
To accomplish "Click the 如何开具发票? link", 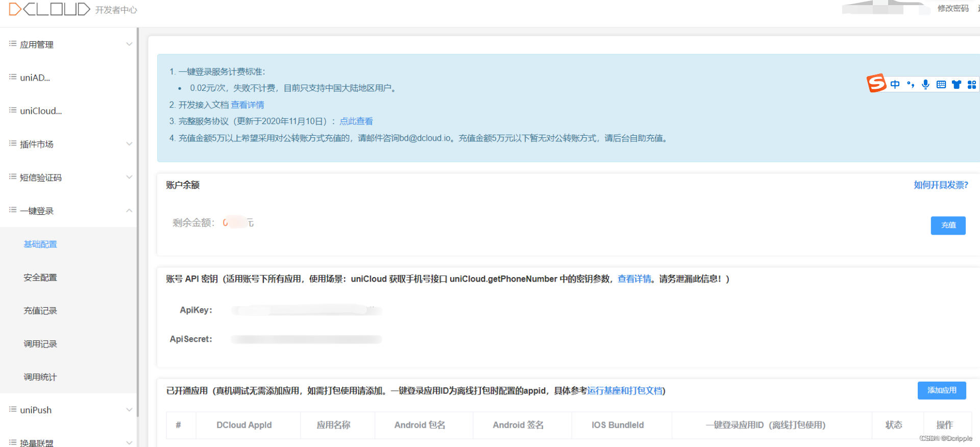I will coord(941,185).
